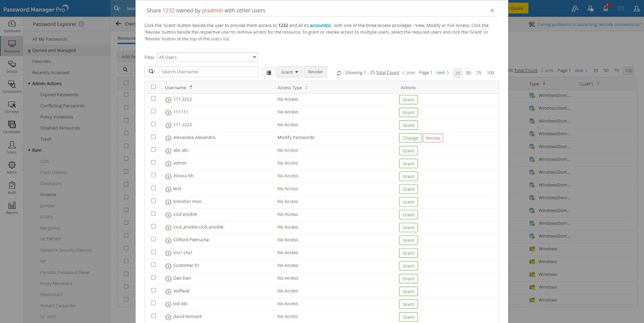Open Favorites in Password Explorer
This screenshot has height=323, width=644.
pyautogui.click(x=42, y=61)
